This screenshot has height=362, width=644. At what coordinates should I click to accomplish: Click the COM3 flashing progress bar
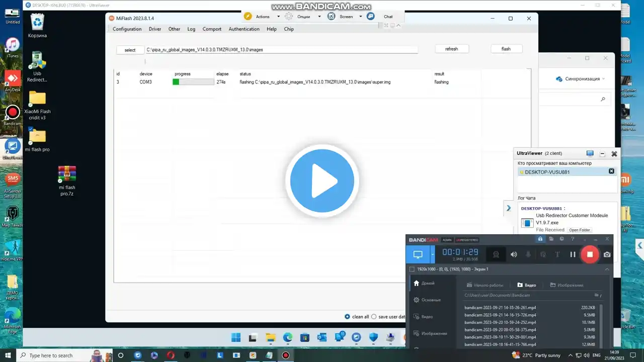pos(193,82)
